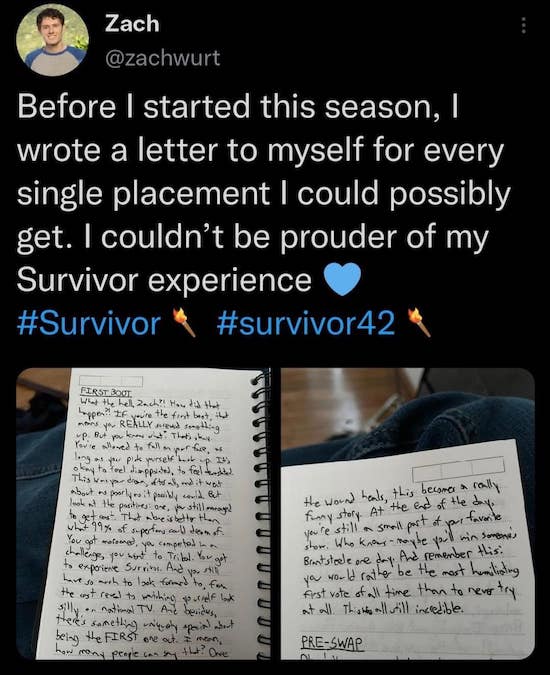This screenshot has height=675, width=550.
Task: Click the FIRST BOOT heading in left photo
Action: coord(106,393)
